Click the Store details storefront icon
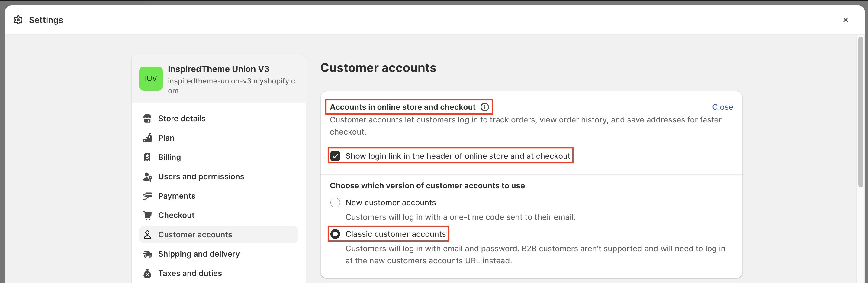The height and width of the screenshot is (283, 868). click(x=147, y=119)
